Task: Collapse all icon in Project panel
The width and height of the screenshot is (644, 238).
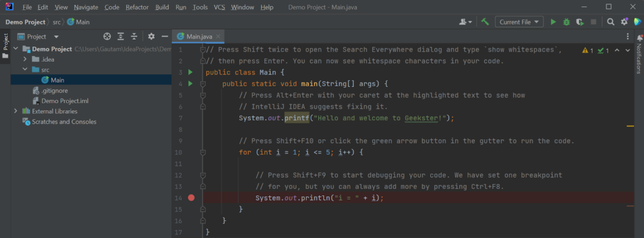Action: tap(134, 37)
